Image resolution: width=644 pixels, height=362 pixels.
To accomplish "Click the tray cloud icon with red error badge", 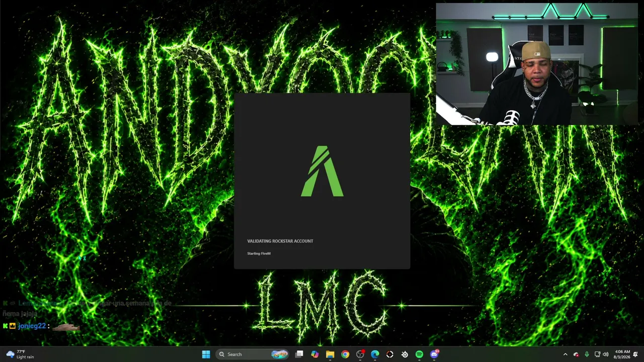I will click(x=576, y=354).
